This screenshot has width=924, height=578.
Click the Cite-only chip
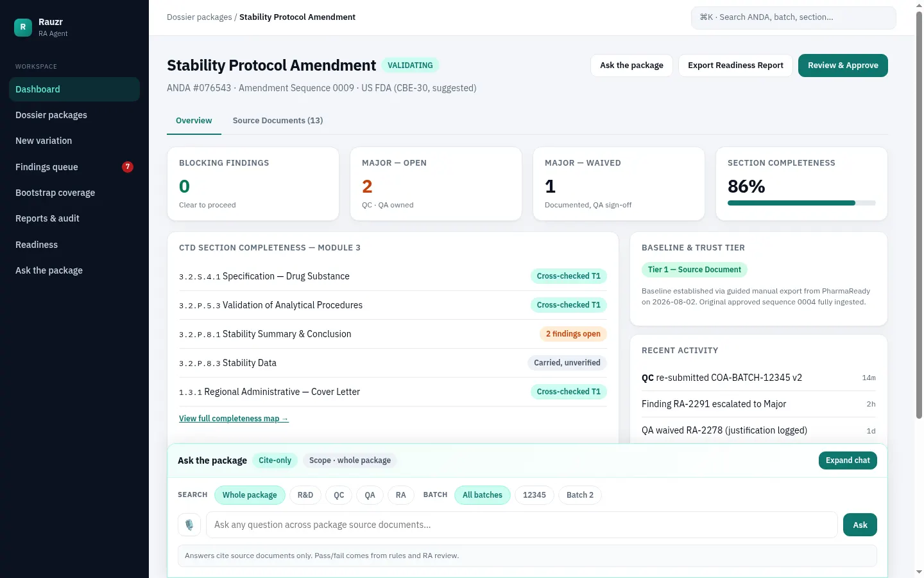coord(275,460)
